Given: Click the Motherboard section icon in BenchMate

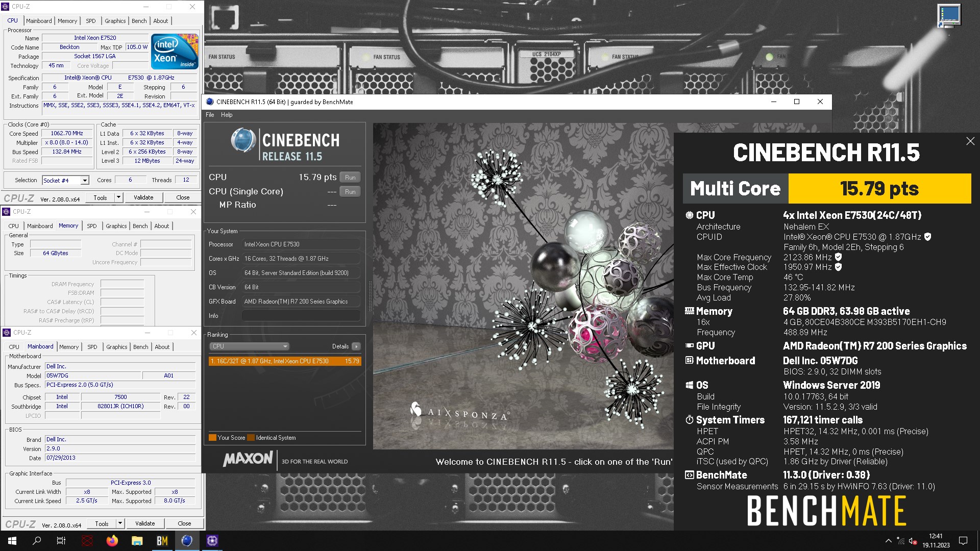Looking at the screenshot, I should tap(690, 361).
